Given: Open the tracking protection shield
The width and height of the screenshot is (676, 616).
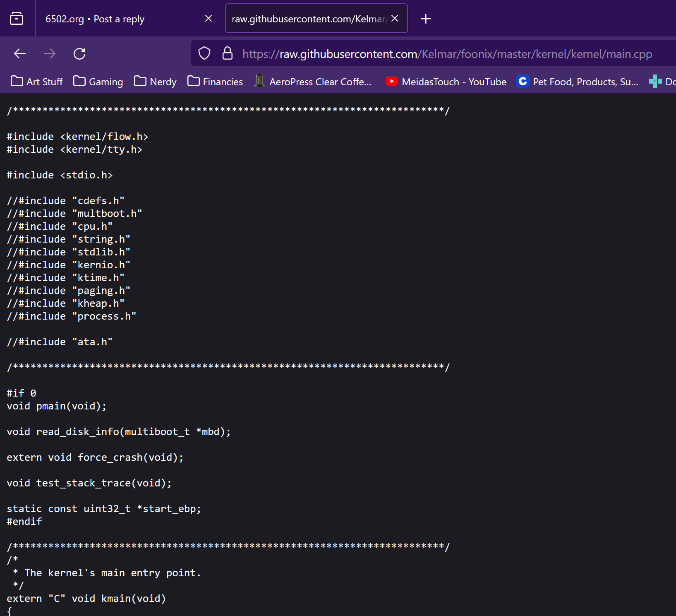Looking at the screenshot, I should [204, 53].
